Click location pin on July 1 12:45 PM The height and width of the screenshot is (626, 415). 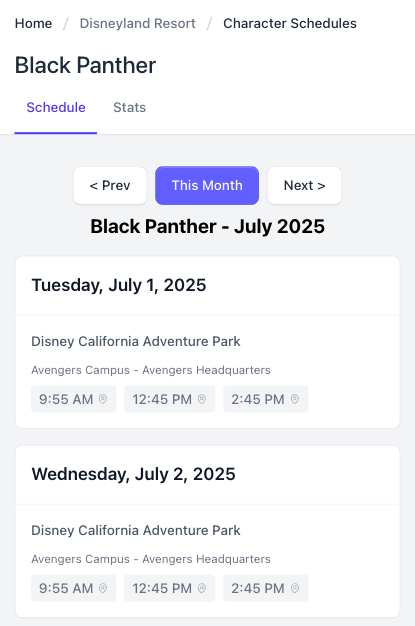click(x=202, y=399)
